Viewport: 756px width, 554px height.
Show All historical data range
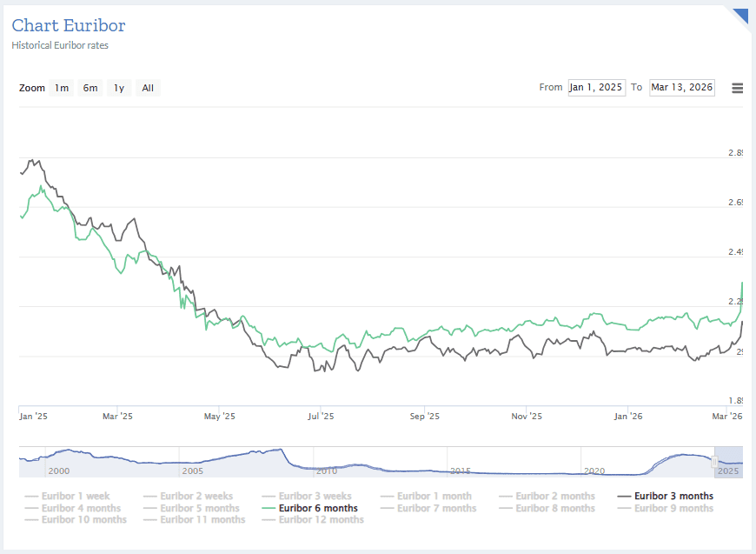point(148,88)
